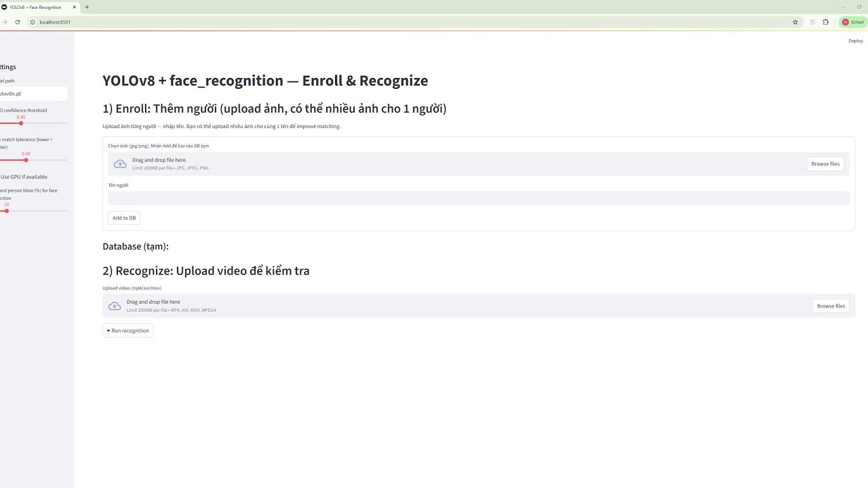Click the greyed reading-list icon beside Extensions
868x488 pixels.
pyautogui.click(x=812, y=22)
